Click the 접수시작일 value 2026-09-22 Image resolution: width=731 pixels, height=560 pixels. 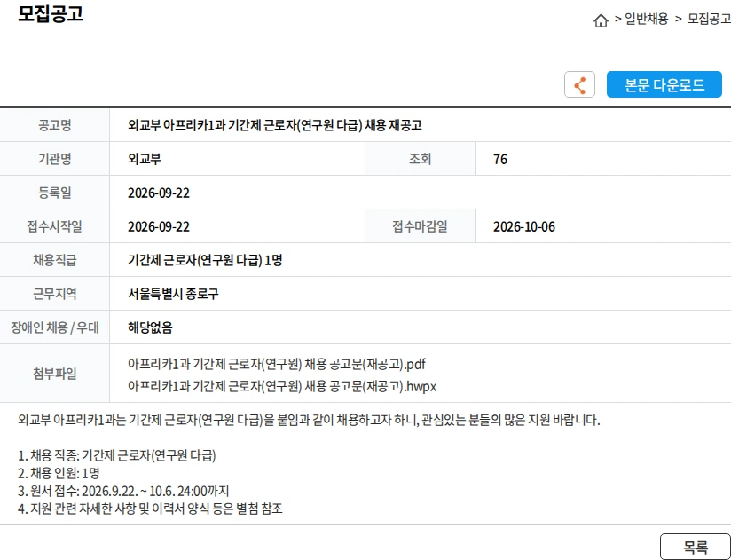coord(159,226)
